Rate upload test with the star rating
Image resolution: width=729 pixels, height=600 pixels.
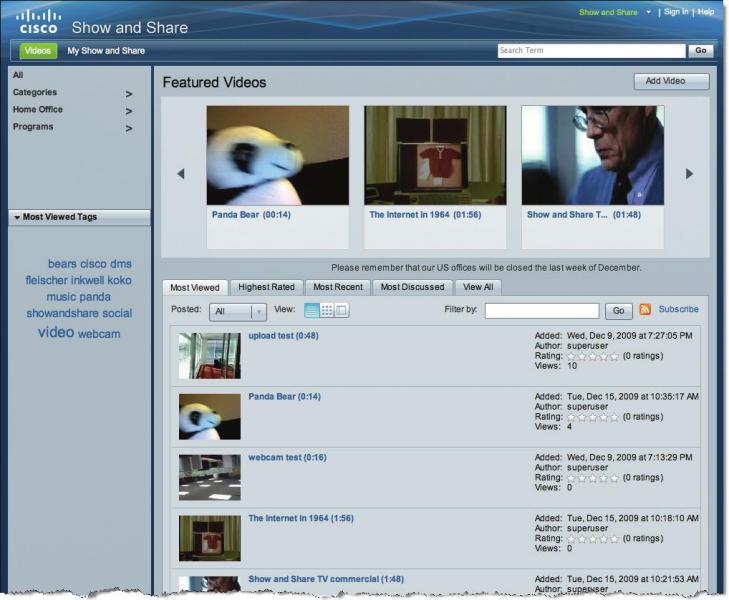(593, 356)
